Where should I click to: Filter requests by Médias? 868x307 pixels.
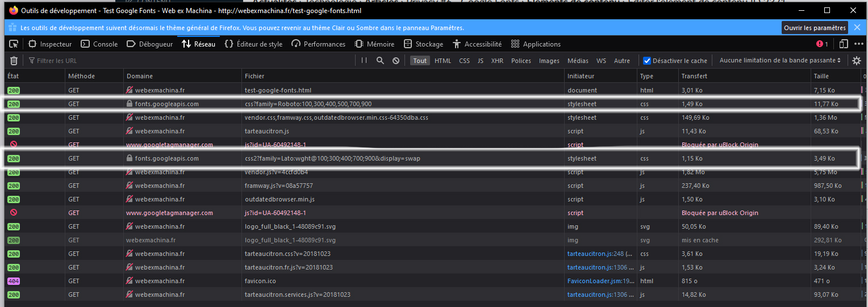click(x=578, y=61)
